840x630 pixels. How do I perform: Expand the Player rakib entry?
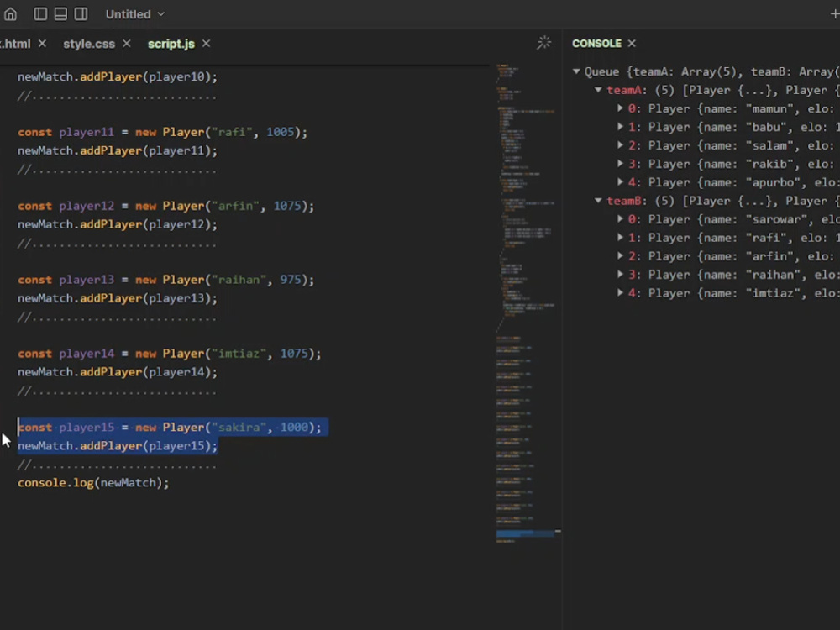(620, 164)
